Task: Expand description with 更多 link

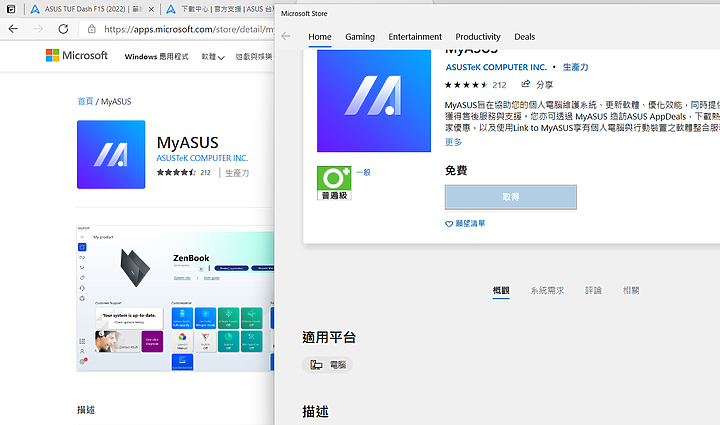Action: tap(453, 142)
